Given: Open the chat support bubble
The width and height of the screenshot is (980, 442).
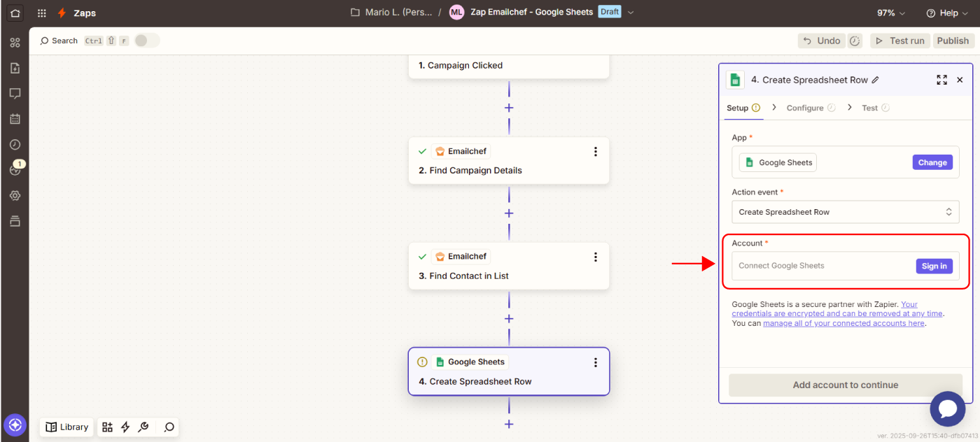Looking at the screenshot, I should [947, 408].
